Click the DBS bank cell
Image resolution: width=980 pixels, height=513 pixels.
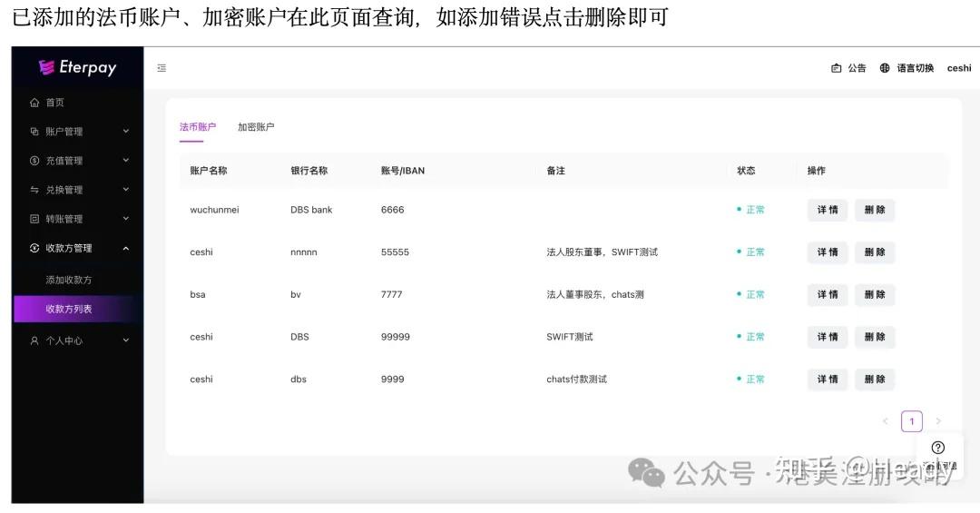point(311,210)
